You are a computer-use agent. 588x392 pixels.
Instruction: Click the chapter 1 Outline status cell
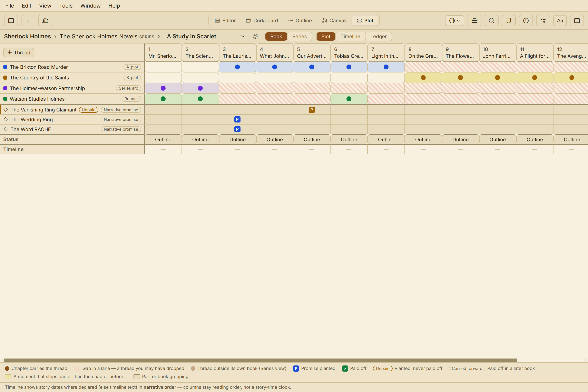point(163,139)
